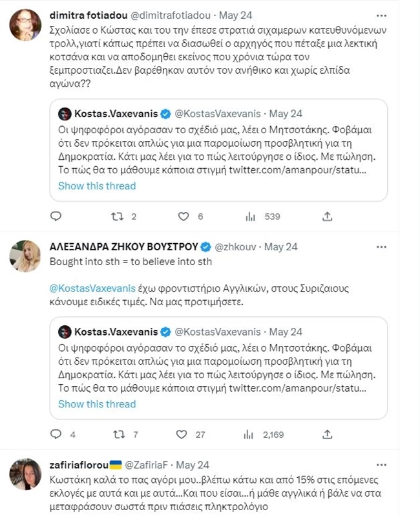420x516 pixels.
Task: Click Show this thread in second quoted tweet
Action: (97, 404)
